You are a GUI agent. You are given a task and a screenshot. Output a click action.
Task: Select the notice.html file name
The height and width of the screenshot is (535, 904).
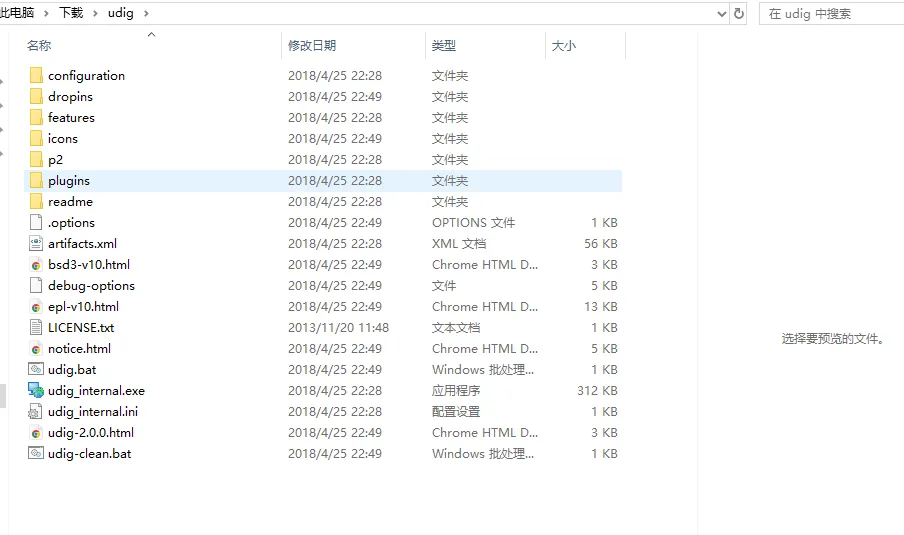(x=80, y=348)
